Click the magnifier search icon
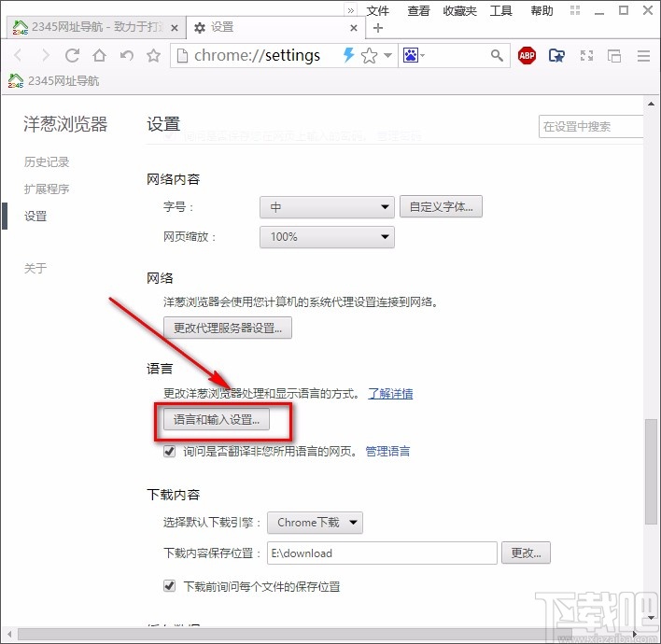Viewport: 661px width, 644px height. 497,55
